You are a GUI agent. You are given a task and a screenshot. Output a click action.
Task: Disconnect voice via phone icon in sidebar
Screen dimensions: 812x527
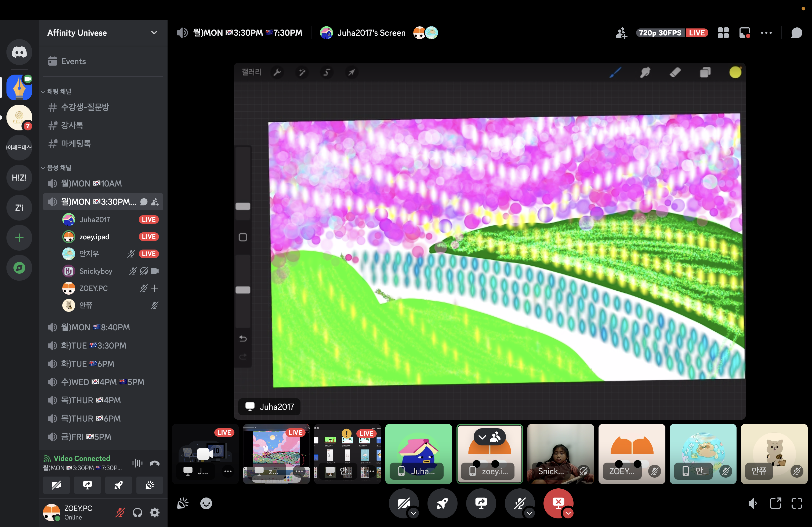point(155,463)
